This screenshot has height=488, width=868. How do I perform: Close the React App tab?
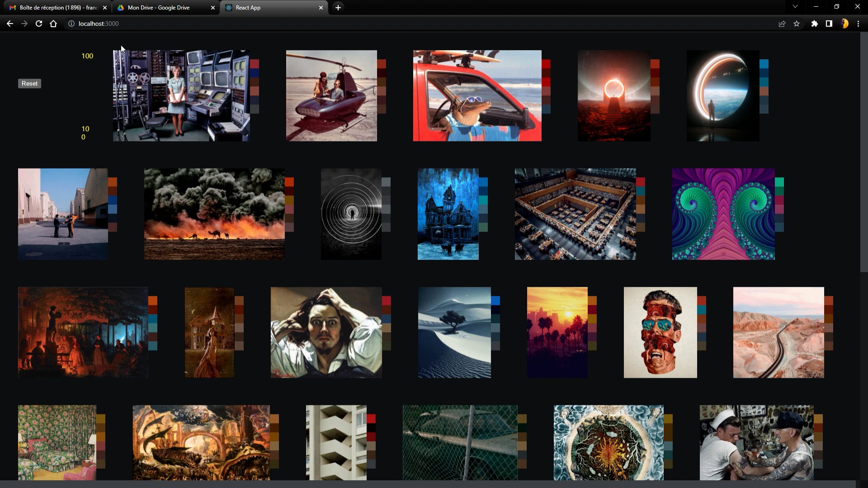point(321,8)
